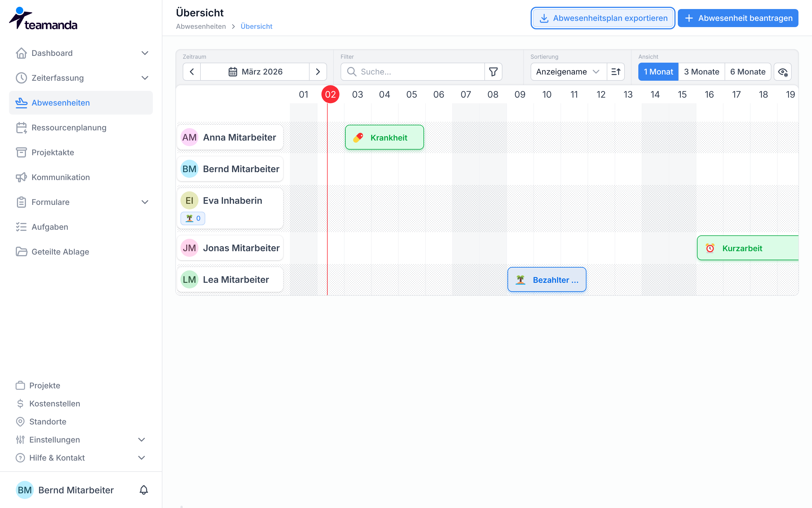Open the Dashboard sidebar item
The image size is (812, 508).
pyautogui.click(x=81, y=53)
